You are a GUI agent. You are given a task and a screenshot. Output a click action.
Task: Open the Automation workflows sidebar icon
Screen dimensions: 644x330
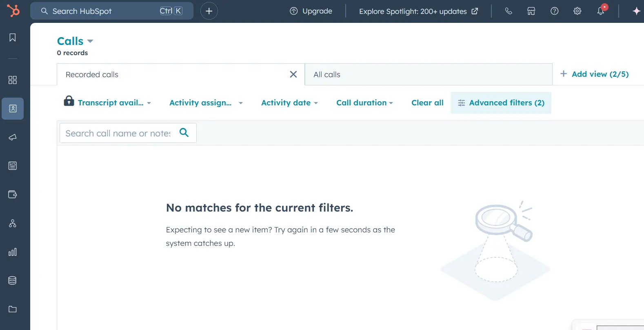click(x=13, y=223)
